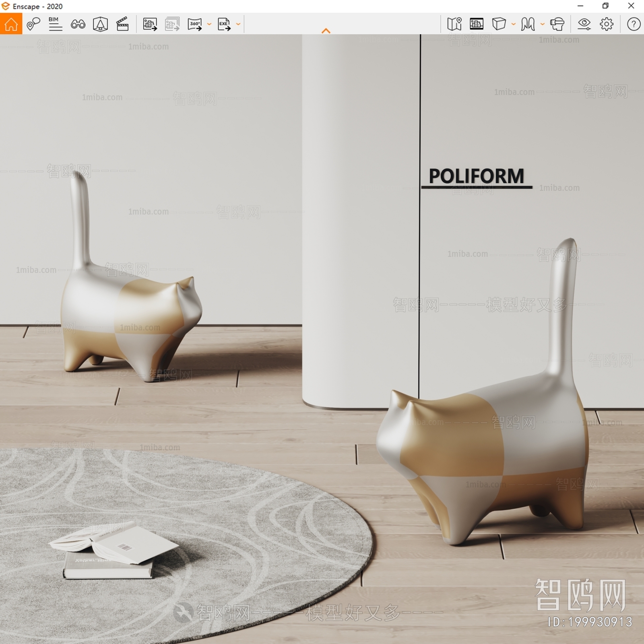Click the Enscape logo in the title bar

point(6,6)
